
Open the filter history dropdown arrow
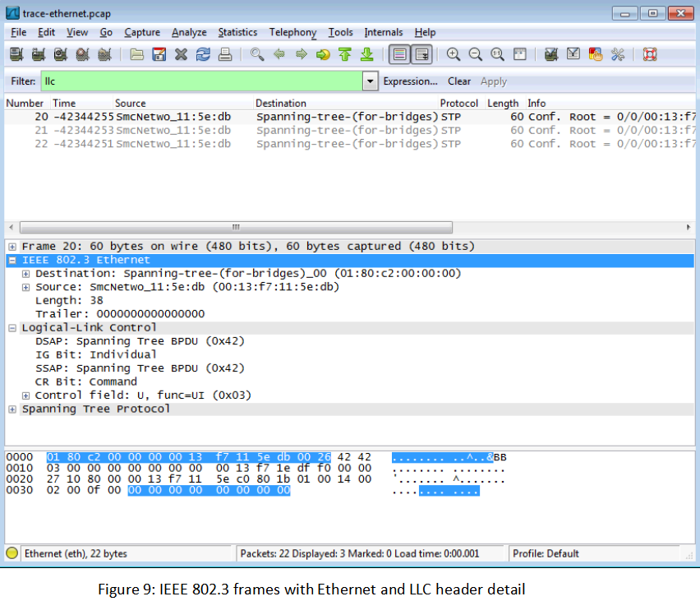pos(370,81)
